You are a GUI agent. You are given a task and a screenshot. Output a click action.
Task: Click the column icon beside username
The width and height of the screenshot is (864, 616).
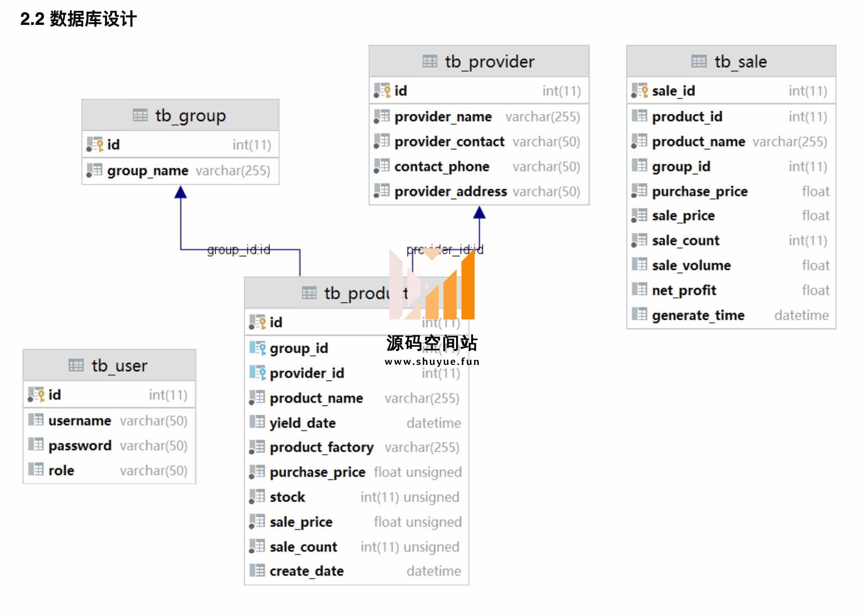(36, 420)
